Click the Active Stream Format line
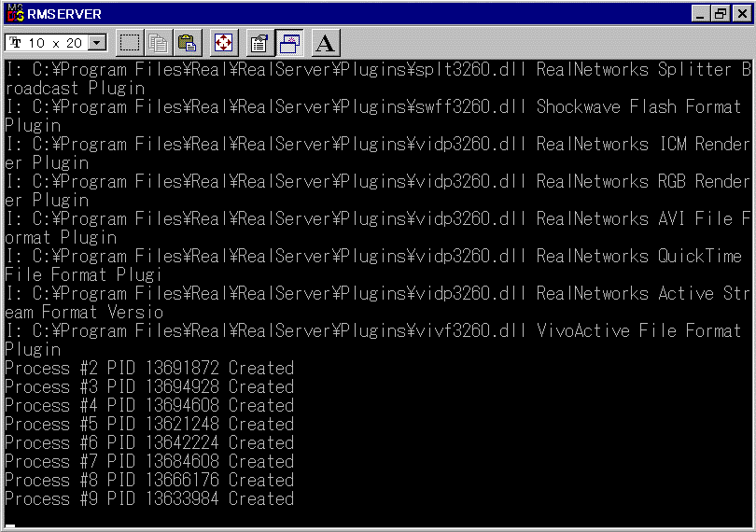The height and width of the screenshot is (532, 756). tap(378, 293)
